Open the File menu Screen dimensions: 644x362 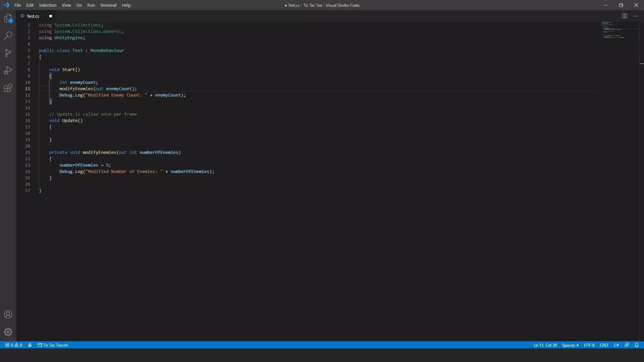(18, 5)
